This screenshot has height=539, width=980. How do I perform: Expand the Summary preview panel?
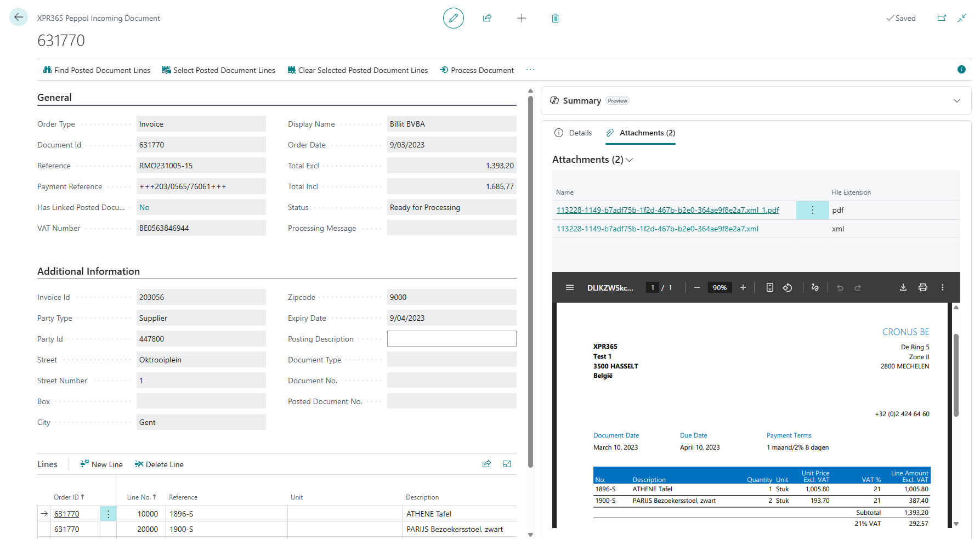pyautogui.click(x=957, y=100)
